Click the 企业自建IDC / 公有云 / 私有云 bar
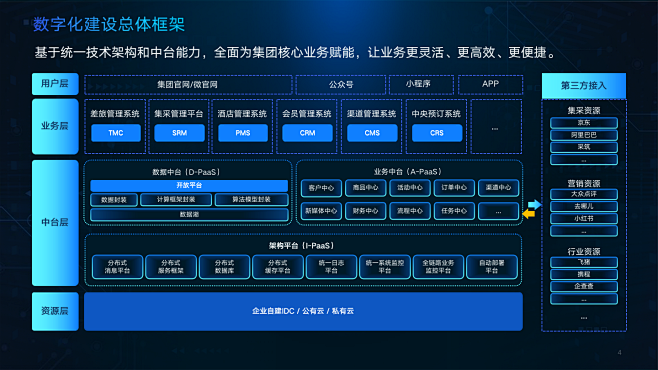This screenshot has height=370, width=658. tap(303, 311)
